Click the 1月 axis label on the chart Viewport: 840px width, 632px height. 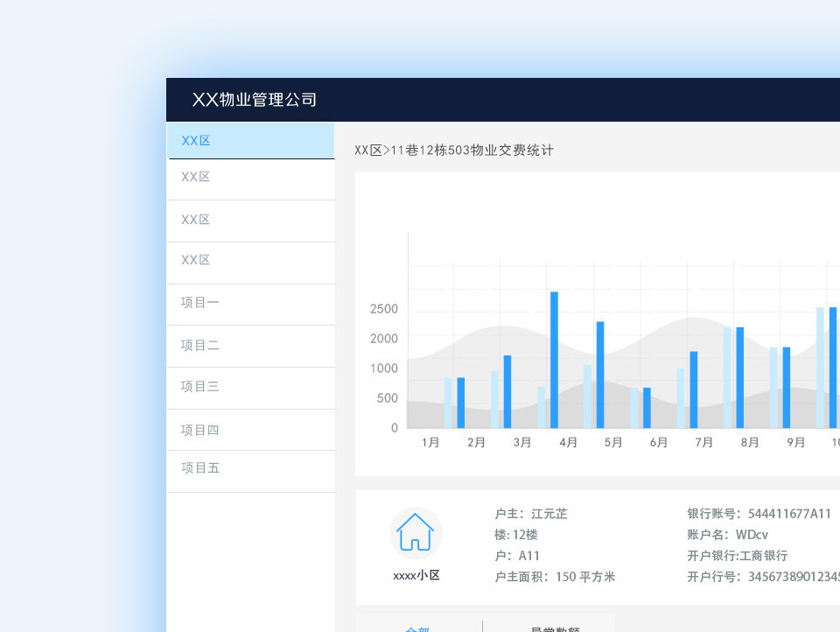click(x=430, y=442)
